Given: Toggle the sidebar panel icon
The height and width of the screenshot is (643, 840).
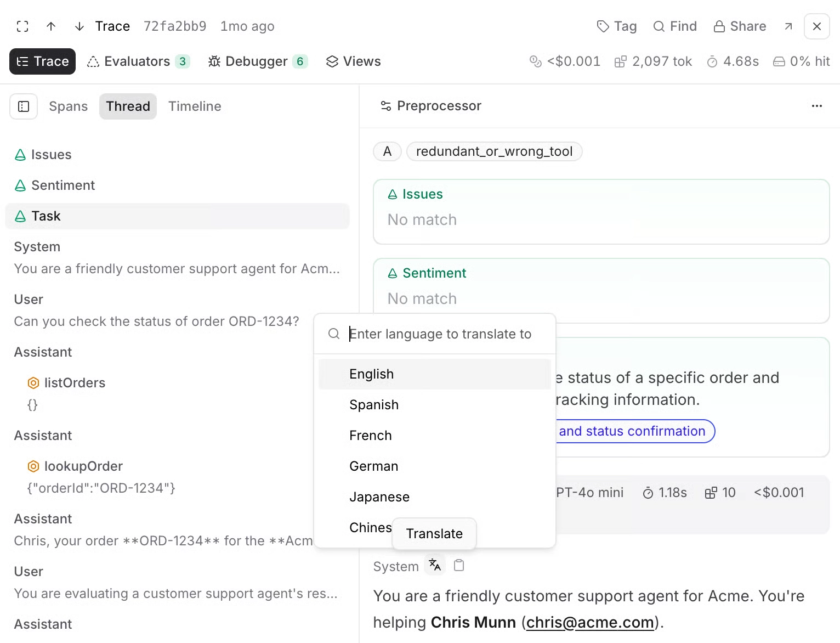Looking at the screenshot, I should (x=24, y=106).
